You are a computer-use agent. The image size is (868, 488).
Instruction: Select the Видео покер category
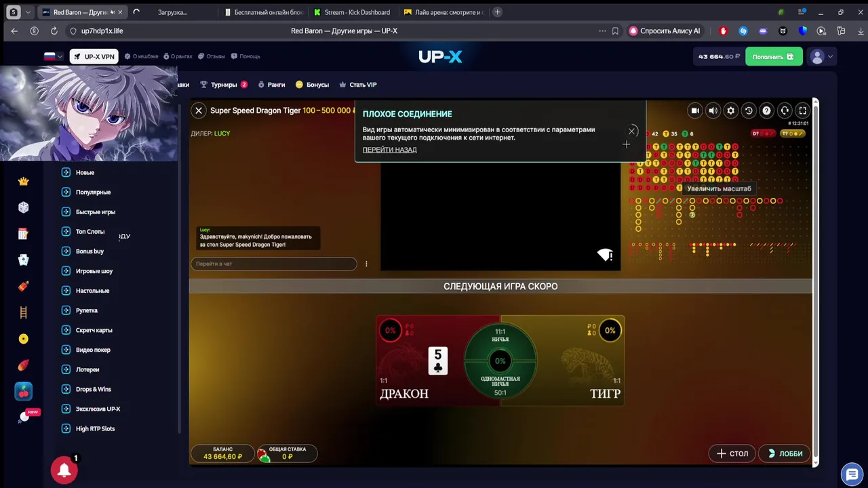tap(93, 350)
